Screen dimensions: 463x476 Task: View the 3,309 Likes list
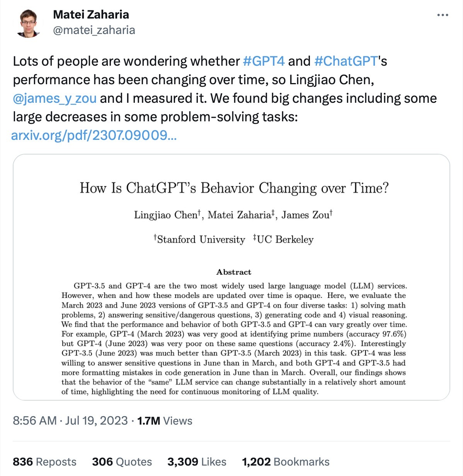point(197,462)
